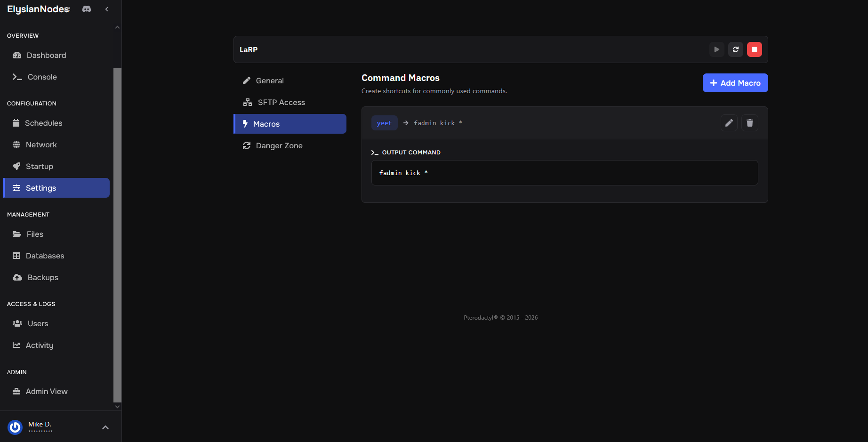The width and height of the screenshot is (868, 442).
Task: Edit the yeet macro with pencil icon
Action: (729, 123)
